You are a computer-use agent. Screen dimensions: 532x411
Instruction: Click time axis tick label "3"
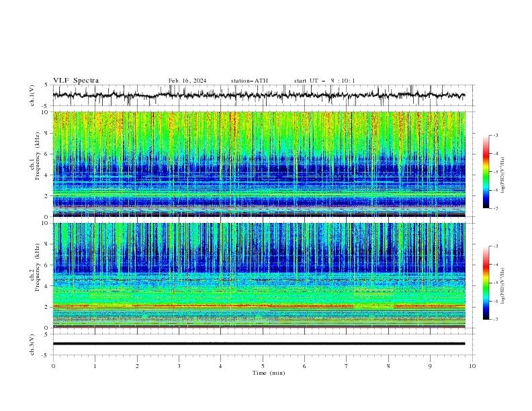179,366
